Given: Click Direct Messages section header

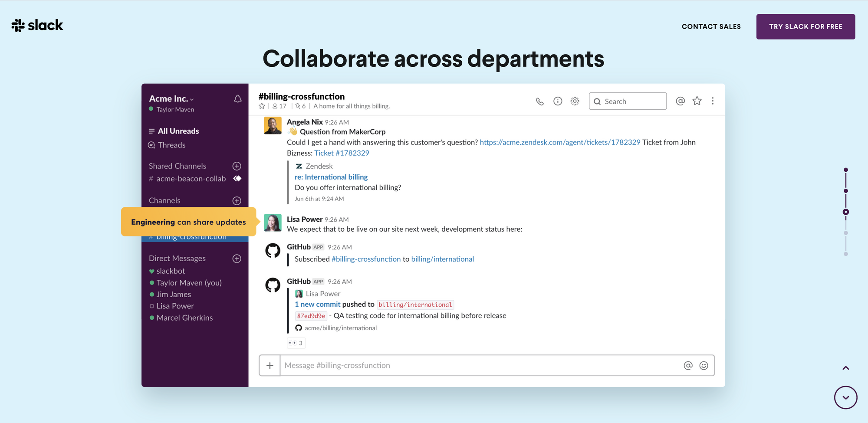Looking at the screenshot, I should tap(177, 259).
